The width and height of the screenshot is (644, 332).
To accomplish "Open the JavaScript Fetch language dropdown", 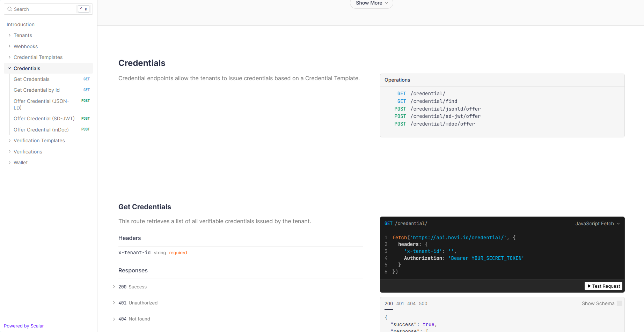I will [x=597, y=224].
